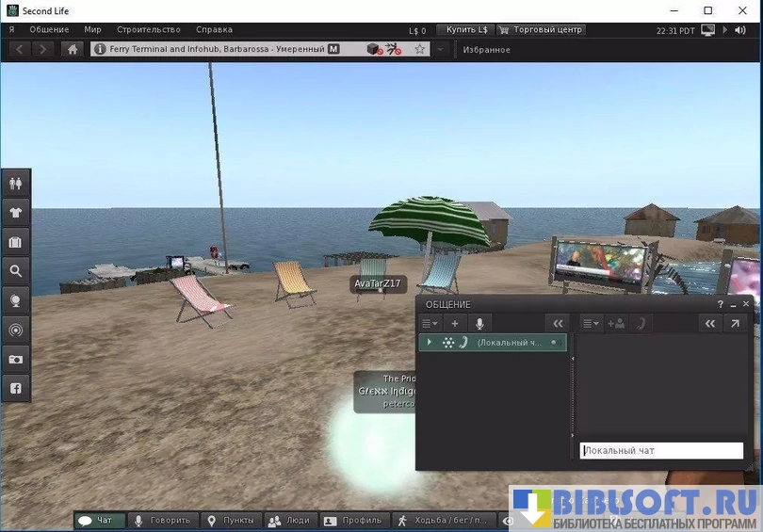Click the Search magnifier icon in sidebar
This screenshot has height=532, width=763.
pos(16,271)
